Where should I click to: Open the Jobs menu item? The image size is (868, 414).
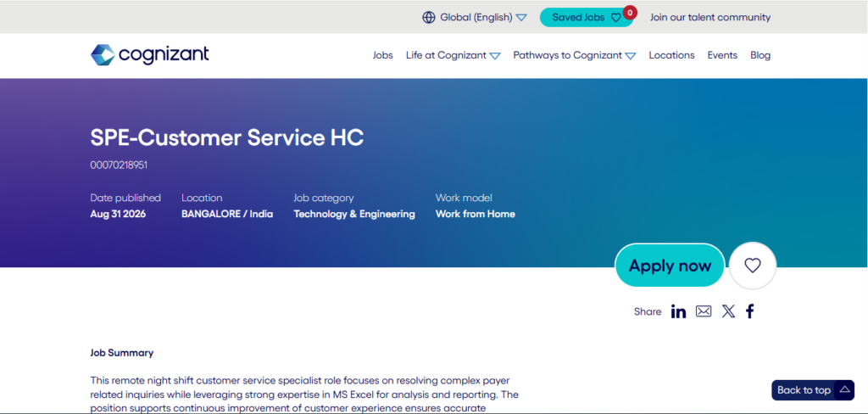tap(382, 55)
